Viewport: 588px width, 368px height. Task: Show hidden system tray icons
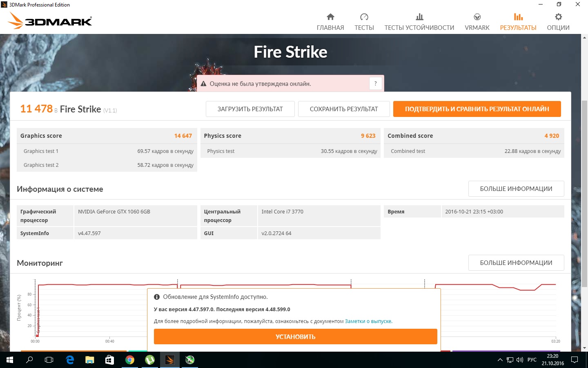[x=500, y=360]
